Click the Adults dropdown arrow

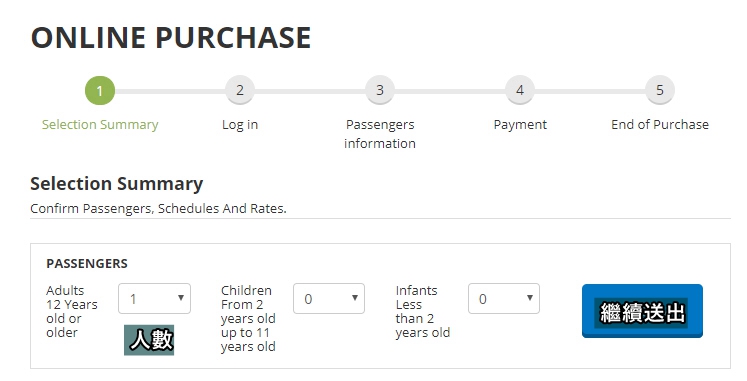[x=181, y=298]
